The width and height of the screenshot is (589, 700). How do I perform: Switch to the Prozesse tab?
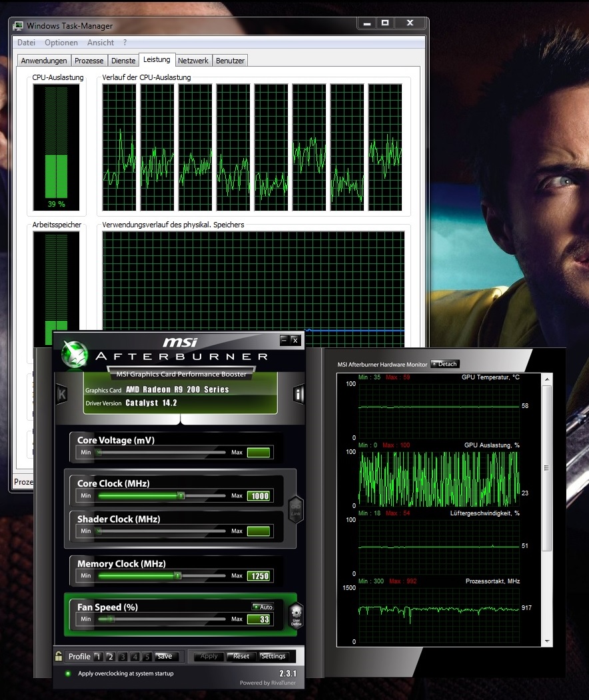click(89, 60)
